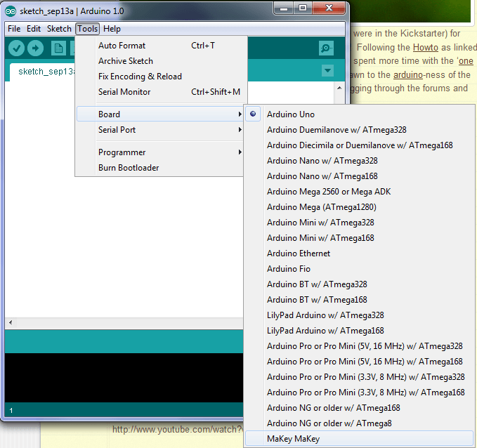
Task: Open the sketch tab dropdown arrow
Action: point(327,71)
